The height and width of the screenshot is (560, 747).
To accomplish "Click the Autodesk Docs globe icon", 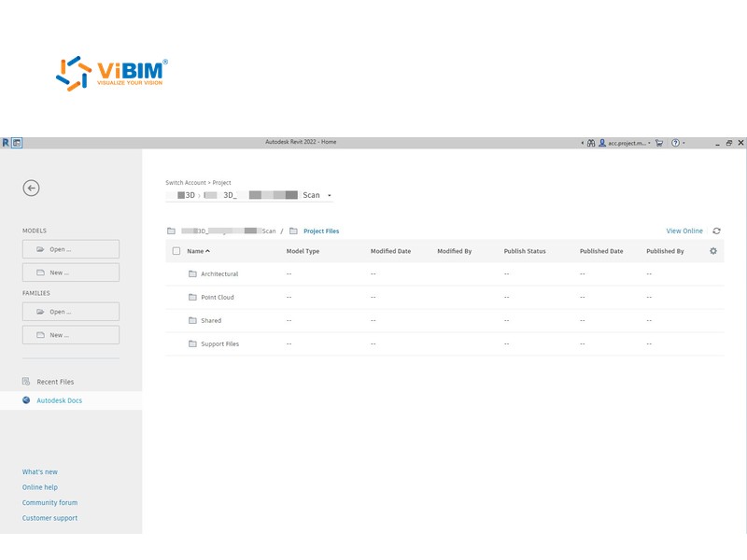I will coord(26,400).
